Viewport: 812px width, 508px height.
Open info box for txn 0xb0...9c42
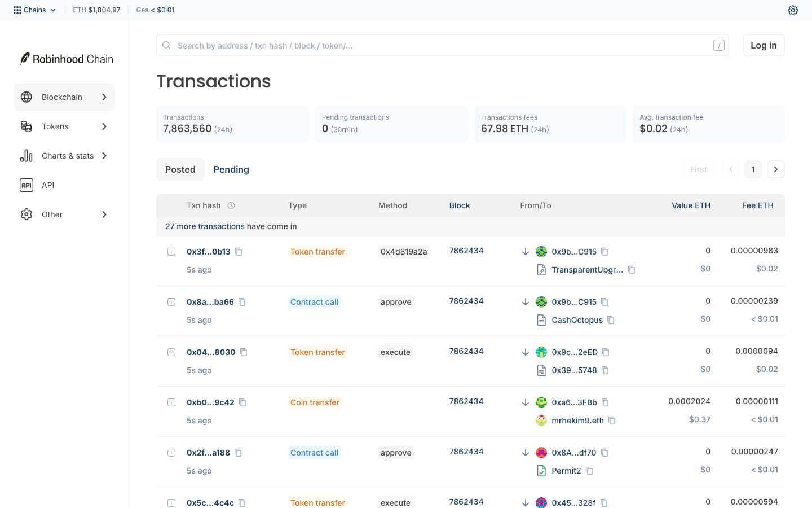tap(171, 402)
